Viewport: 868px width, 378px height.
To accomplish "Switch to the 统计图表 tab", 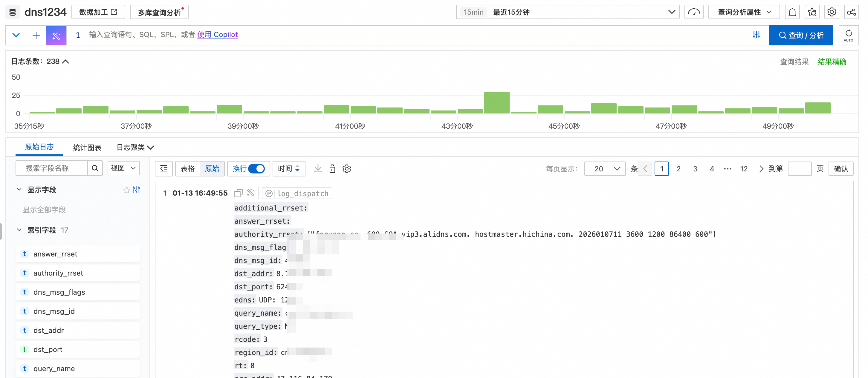I will (x=87, y=147).
